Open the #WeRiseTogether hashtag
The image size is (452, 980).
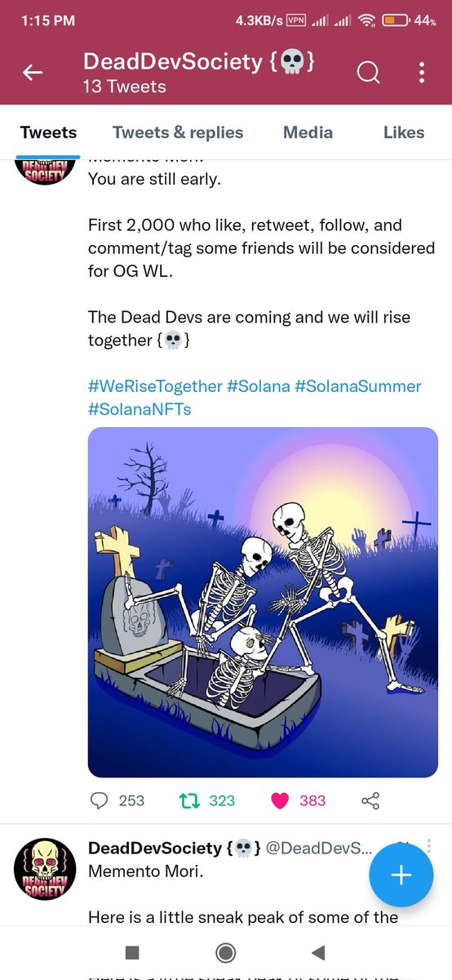coord(155,385)
